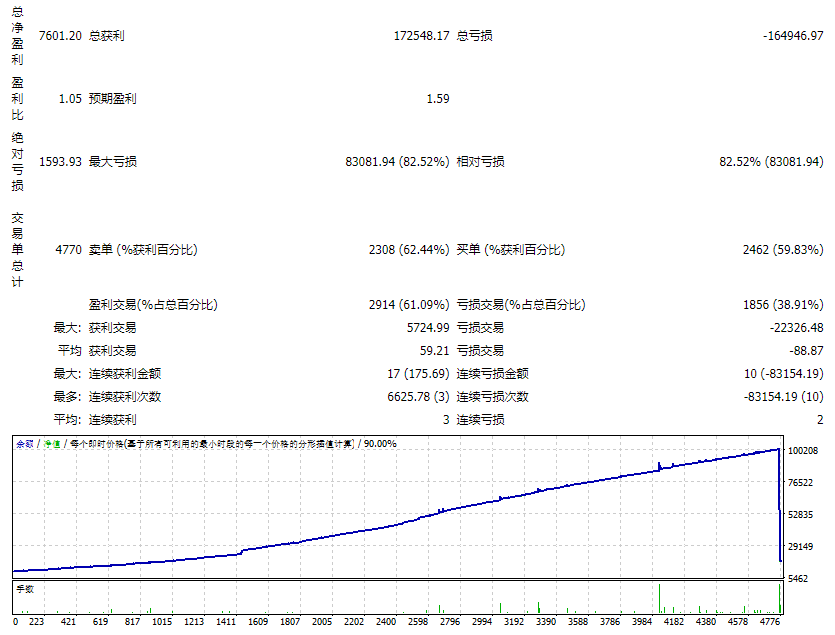Click the tallest green lot-size bar near 4182
Screen dimensions: 835x635
(659, 599)
